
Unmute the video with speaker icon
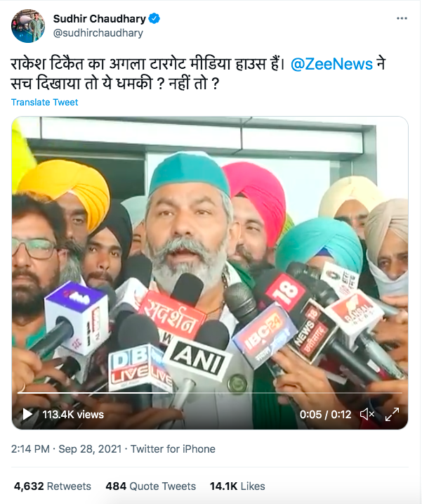click(367, 414)
